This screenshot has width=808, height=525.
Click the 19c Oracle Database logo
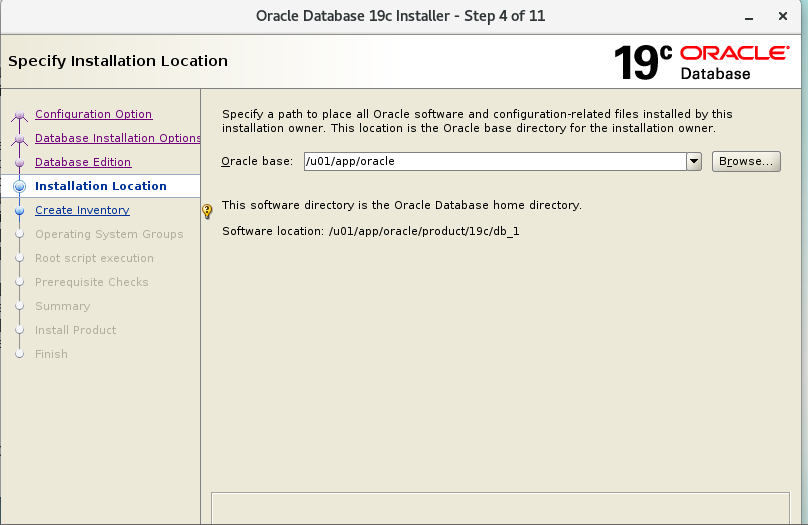[701, 62]
